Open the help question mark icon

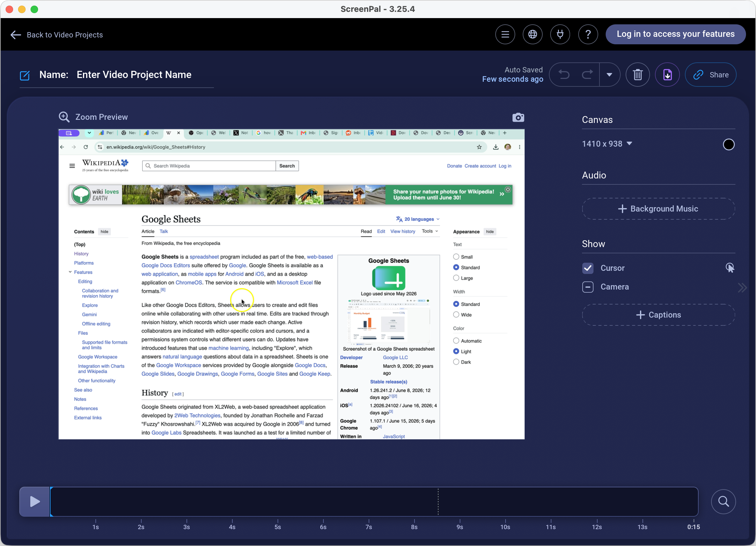[x=588, y=34]
